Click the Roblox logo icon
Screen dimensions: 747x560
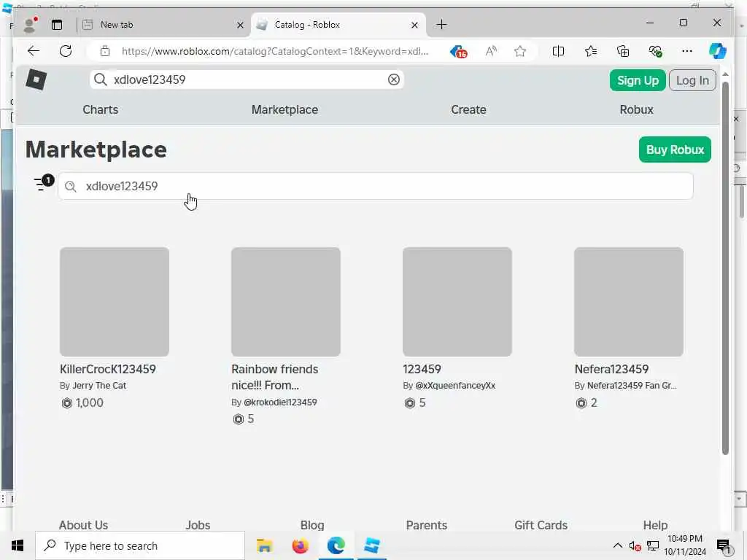point(36,79)
